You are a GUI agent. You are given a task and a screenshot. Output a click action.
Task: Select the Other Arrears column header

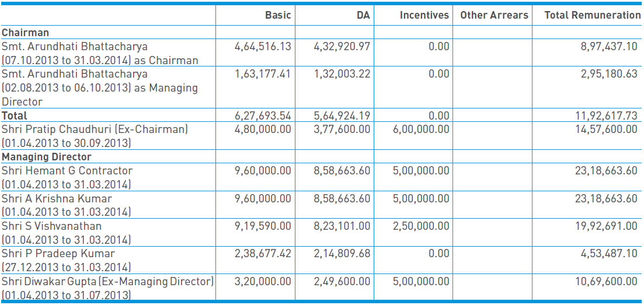click(493, 15)
